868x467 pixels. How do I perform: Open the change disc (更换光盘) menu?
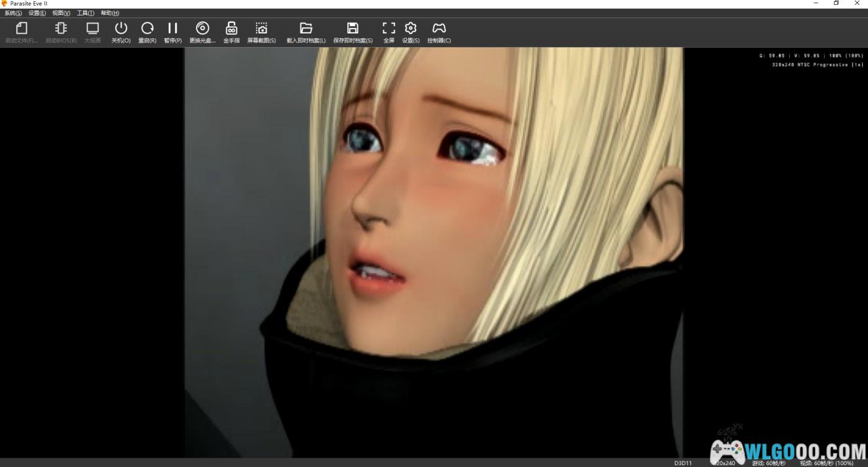coord(202,32)
